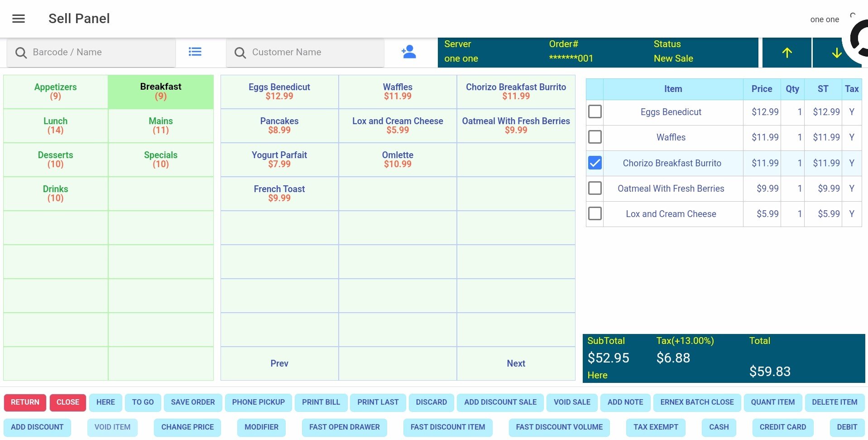
Task: Uncheck the Chorizo Breakfast Burrito row checkbox
Action: (595, 163)
